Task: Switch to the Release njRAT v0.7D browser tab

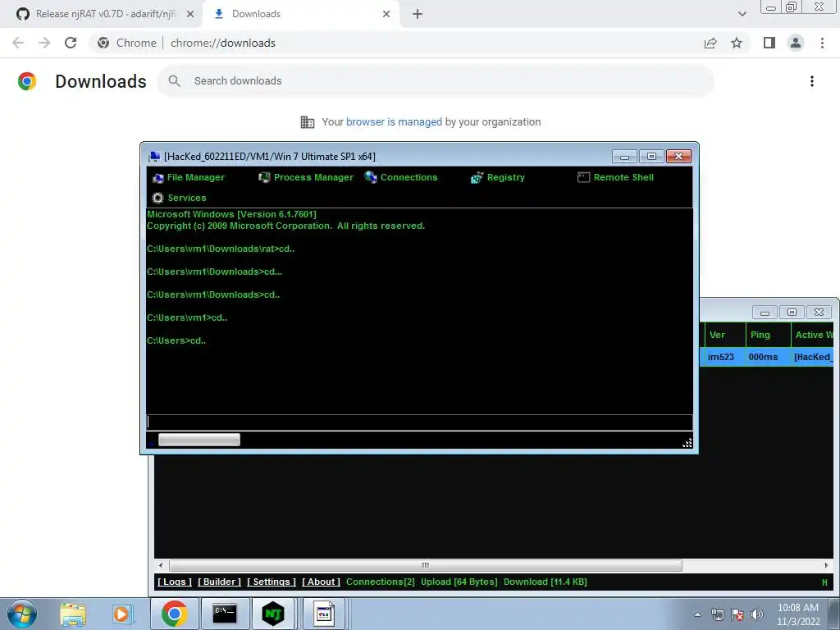Action: tap(102, 14)
